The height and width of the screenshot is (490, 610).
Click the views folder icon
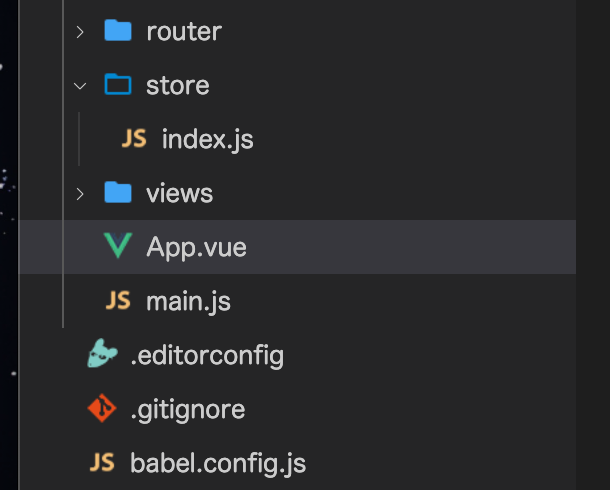tap(118, 193)
